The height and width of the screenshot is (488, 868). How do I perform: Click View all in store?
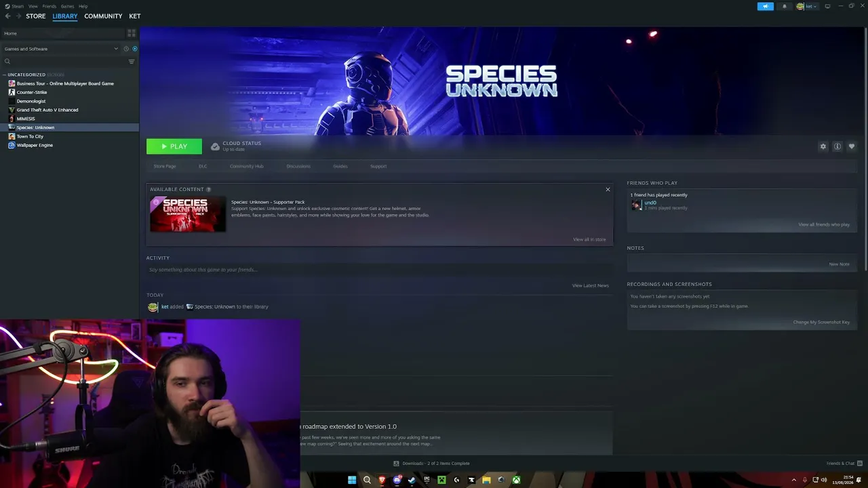tap(589, 239)
